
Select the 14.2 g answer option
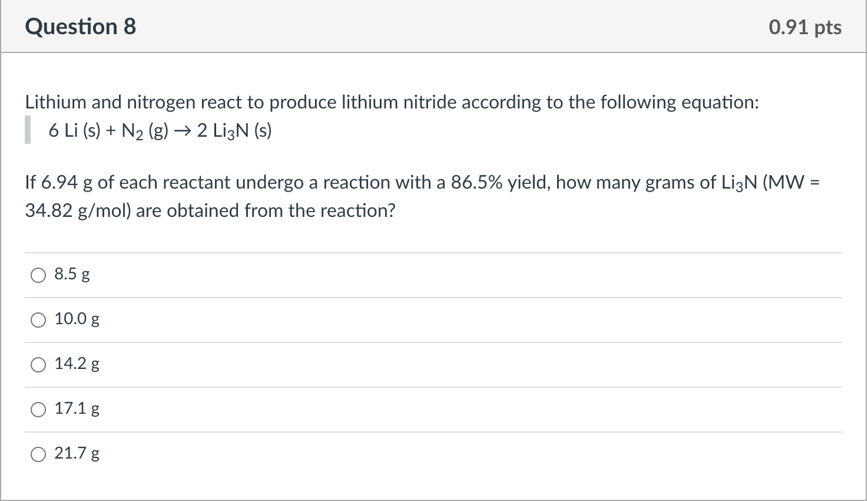tap(38, 364)
